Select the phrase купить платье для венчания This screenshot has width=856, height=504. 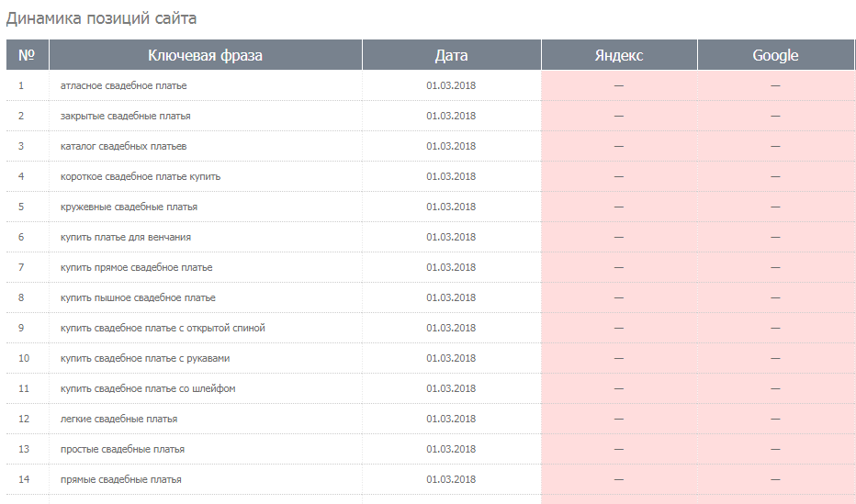(126, 237)
